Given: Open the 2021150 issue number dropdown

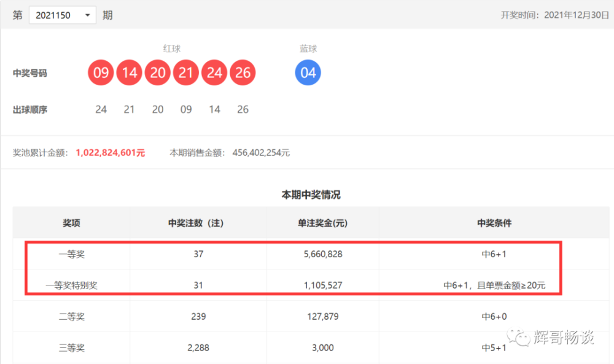Looking at the screenshot, I should (x=62, y=15).
